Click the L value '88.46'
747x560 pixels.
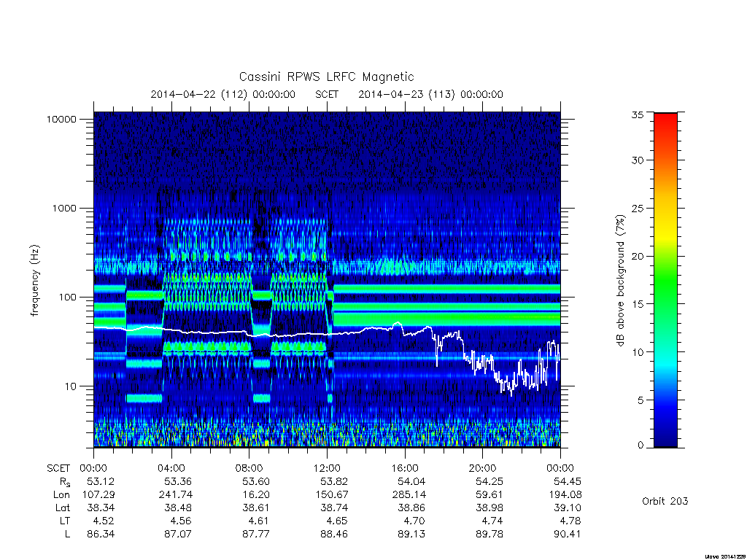tap(334, 534)
